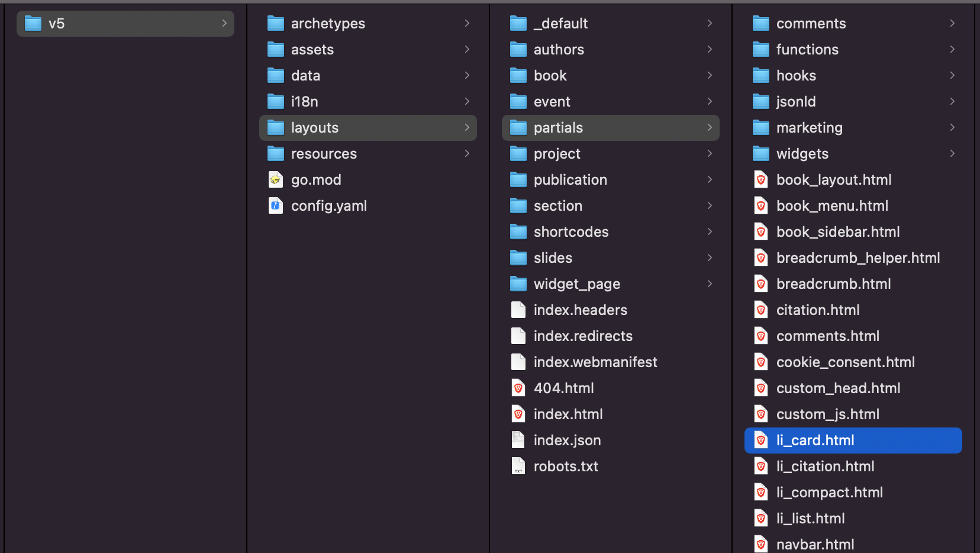
Task: Click the assets folder icon
Action: (x=276, y=50)
